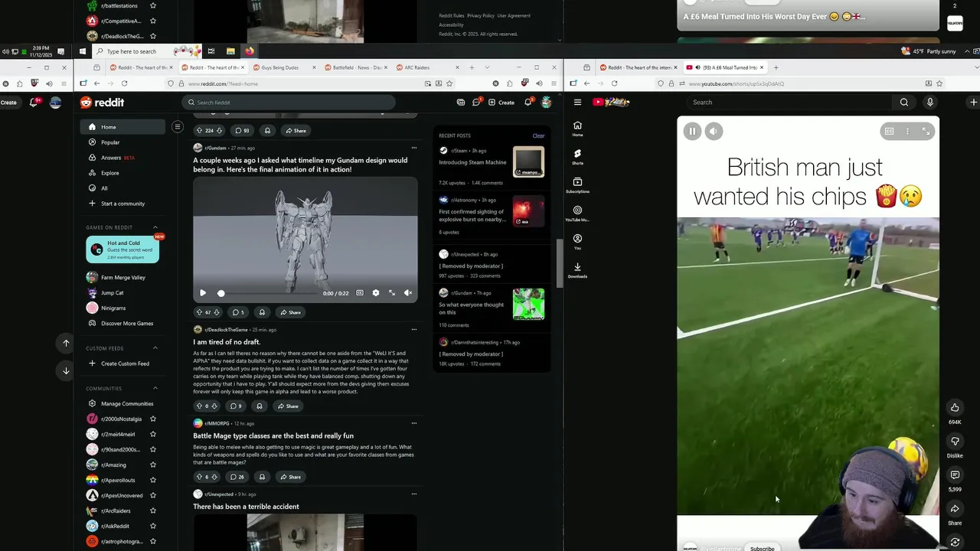The height and width of the screenshot is (551, 980).
Task: Open overflow menu on DeadlockTheGame post
Action: pyautogui.click(x=414, y=330)
